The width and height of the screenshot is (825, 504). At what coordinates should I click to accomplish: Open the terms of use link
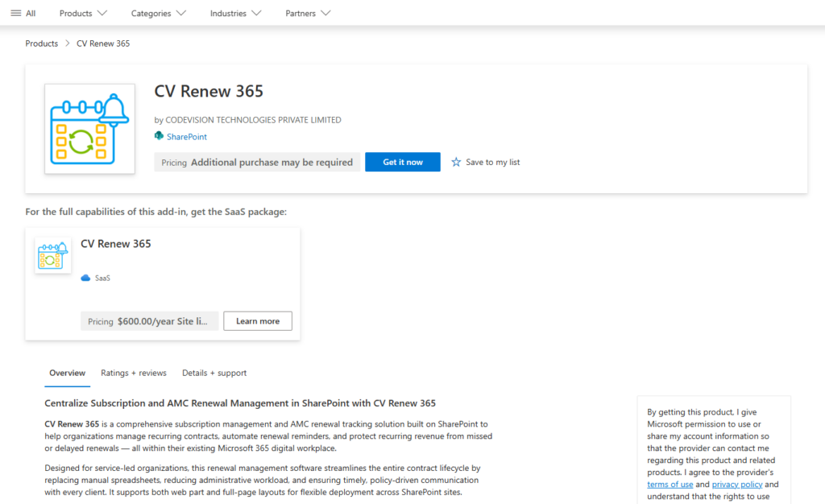pos(670,485)
